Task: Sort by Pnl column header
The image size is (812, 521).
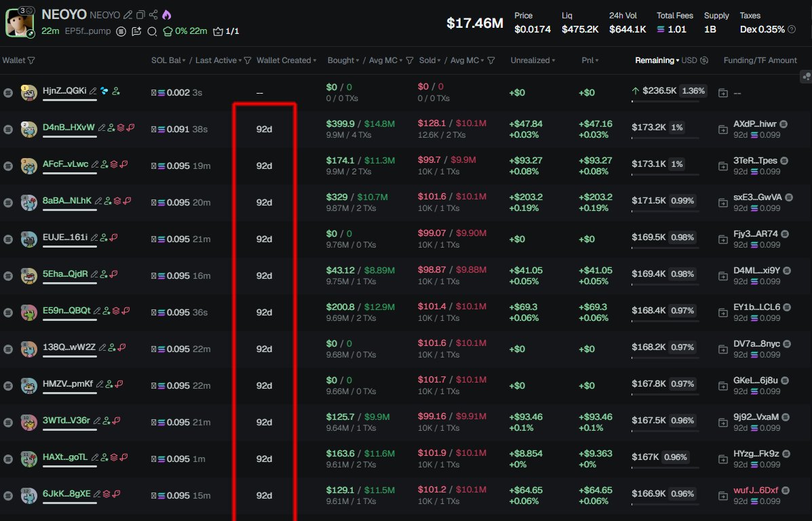Action: tap(589, 60)
